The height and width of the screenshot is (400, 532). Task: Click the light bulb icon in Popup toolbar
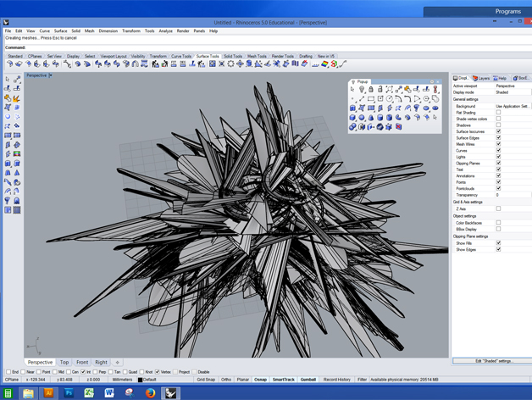pos(362,90)
